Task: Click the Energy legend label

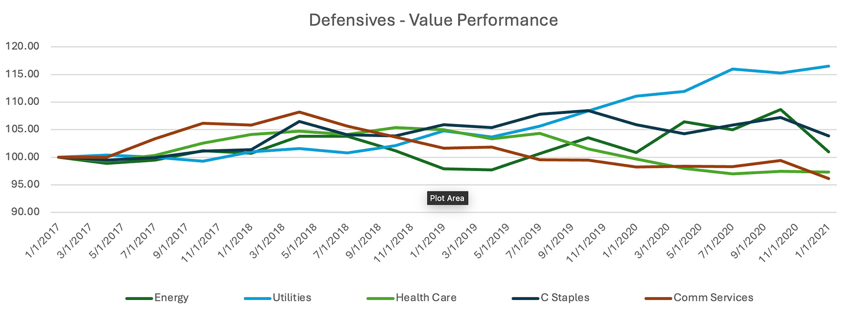Action: pos(171,298)
